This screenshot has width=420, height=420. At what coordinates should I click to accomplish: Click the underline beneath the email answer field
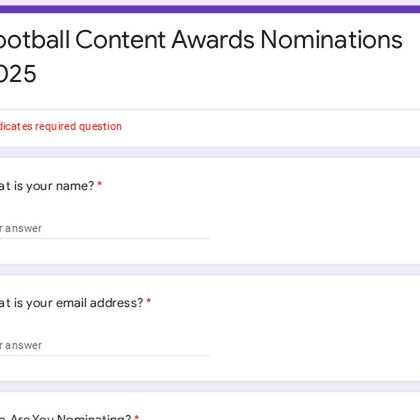point(105,355)
